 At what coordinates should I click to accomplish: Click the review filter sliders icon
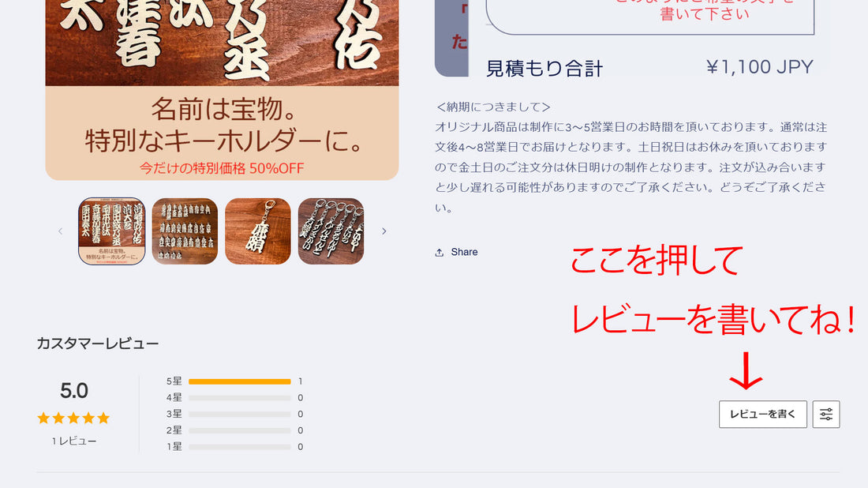(826, 415)
